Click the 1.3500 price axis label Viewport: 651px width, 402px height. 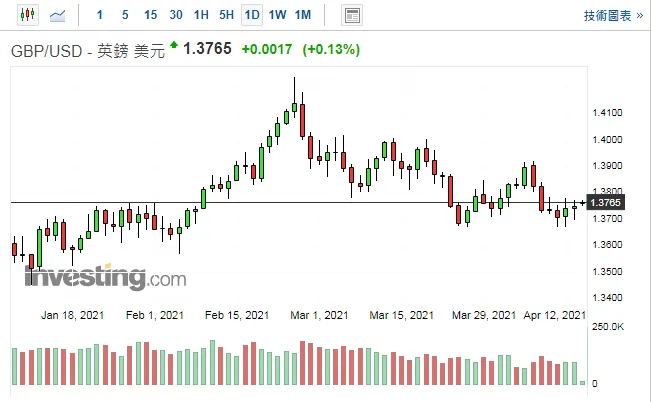607,272
